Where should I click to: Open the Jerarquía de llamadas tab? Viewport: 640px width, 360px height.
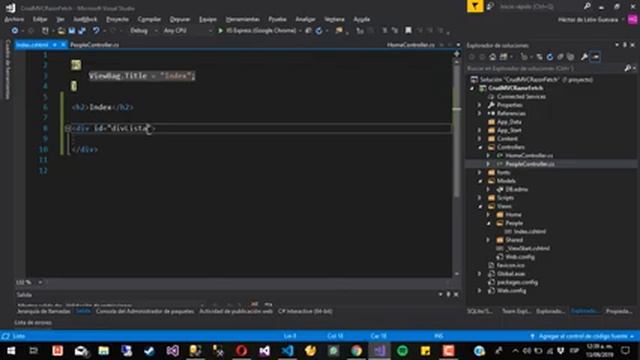[43, 311]
